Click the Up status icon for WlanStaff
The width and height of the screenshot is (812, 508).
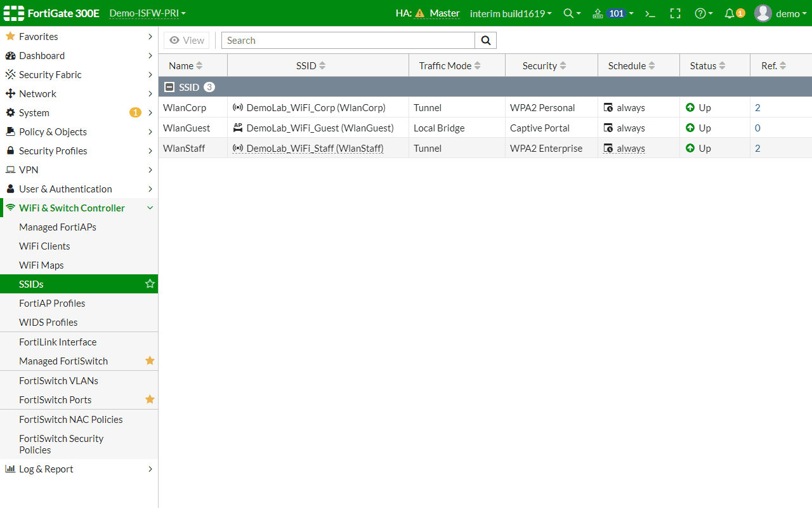690,149
